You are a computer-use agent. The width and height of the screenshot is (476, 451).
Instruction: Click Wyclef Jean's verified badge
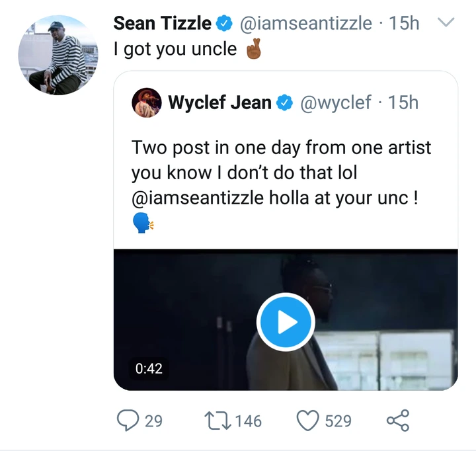pos(285,102)
